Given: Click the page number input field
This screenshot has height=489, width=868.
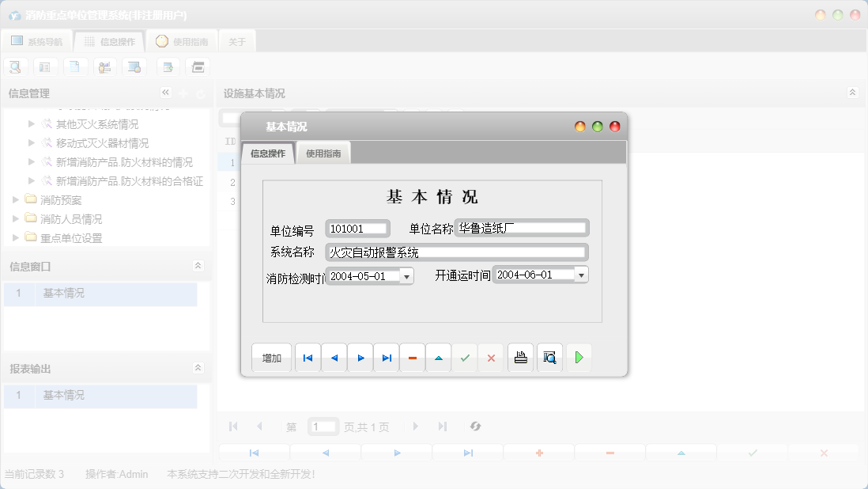Looking at the screenshot, I should coord(323,426).
